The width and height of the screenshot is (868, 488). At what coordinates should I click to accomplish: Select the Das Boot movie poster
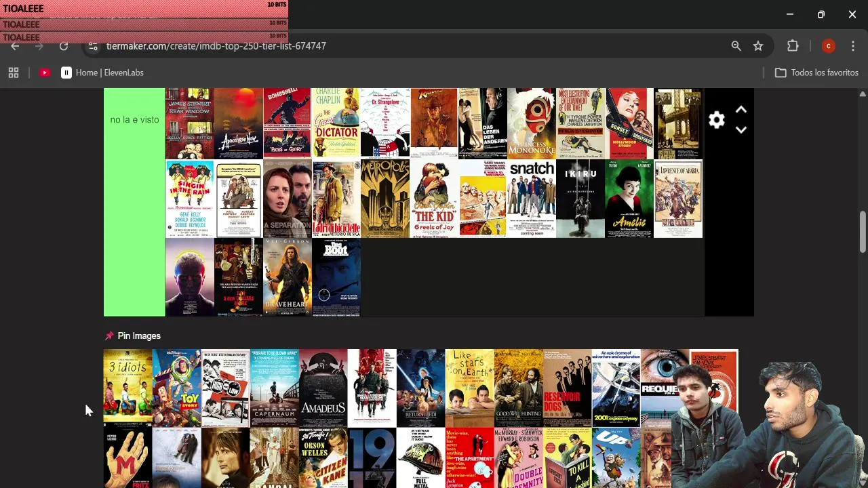click(336, 277)
